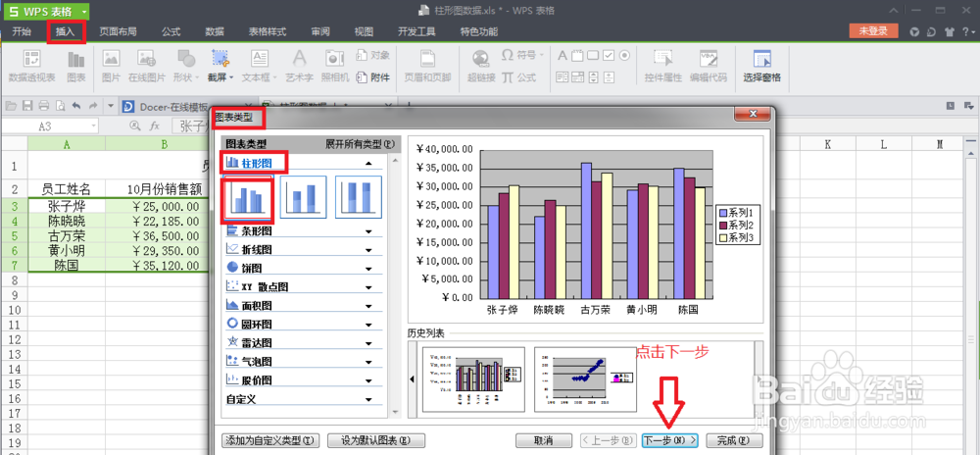Switch to the 数据 tab
This screenshot has height=455, width=980.
coord(215,32)
